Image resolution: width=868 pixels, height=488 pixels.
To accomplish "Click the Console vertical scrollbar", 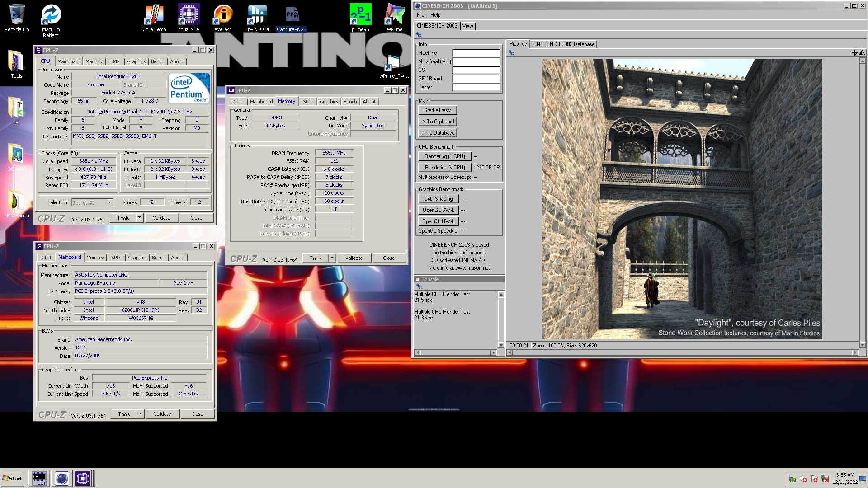I will click(501, 320).
